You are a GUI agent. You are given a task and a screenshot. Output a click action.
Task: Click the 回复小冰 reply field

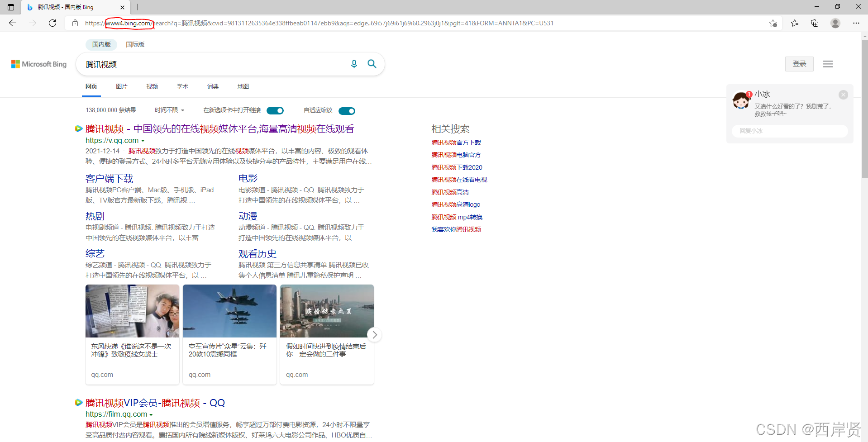(x=790, y=131)
